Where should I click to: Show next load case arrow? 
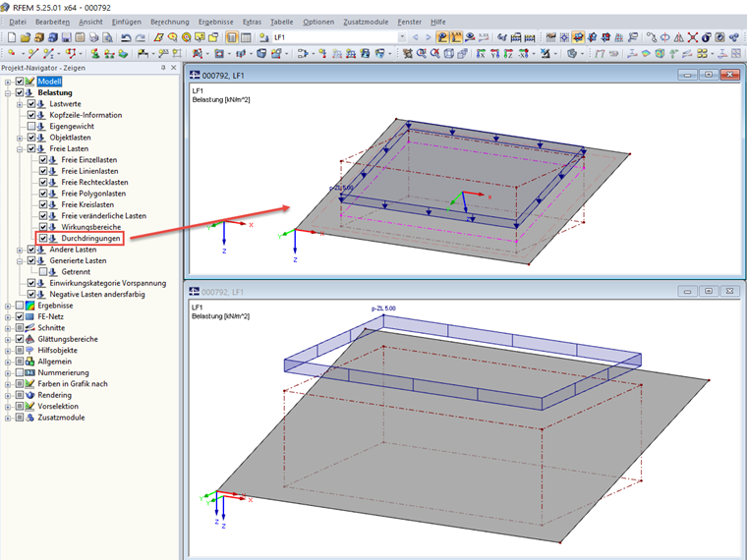(x=429, y=37)
